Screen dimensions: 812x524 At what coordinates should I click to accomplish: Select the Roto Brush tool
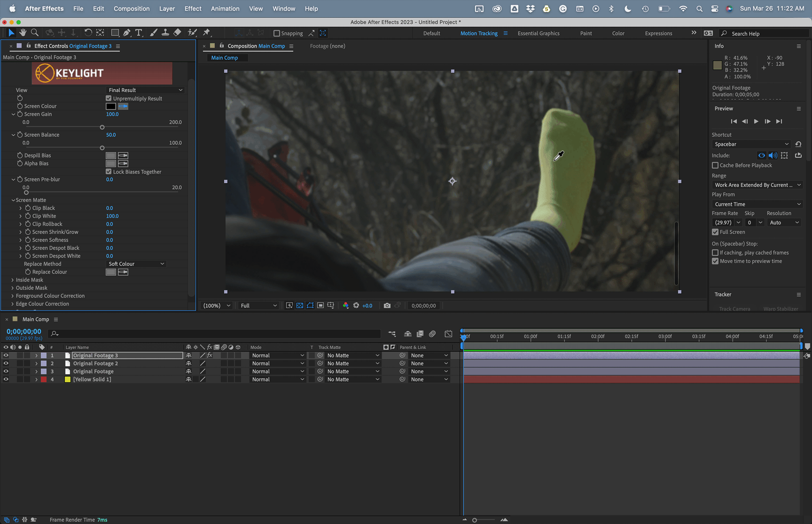coord(192,33)
